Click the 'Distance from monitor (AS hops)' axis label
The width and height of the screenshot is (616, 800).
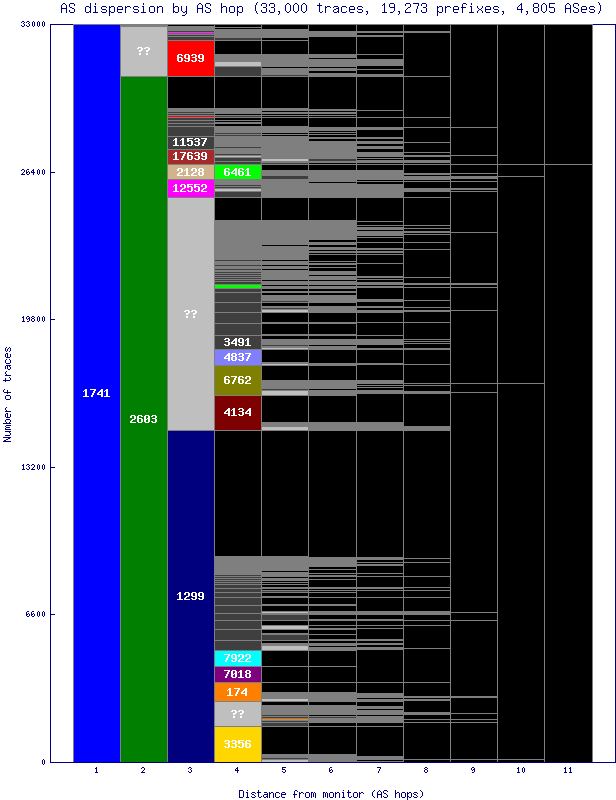coord(330,793)
